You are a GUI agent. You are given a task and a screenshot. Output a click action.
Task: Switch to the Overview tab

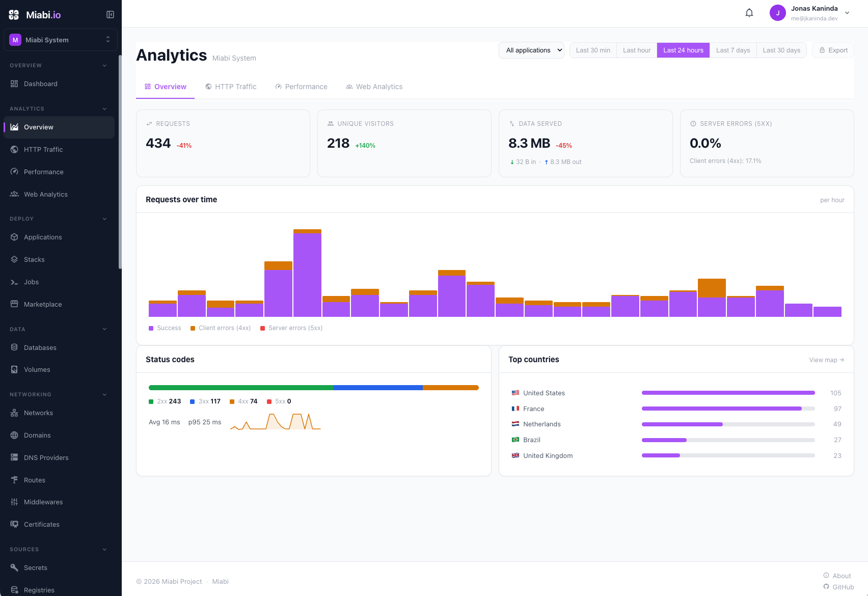coord(166,87)
